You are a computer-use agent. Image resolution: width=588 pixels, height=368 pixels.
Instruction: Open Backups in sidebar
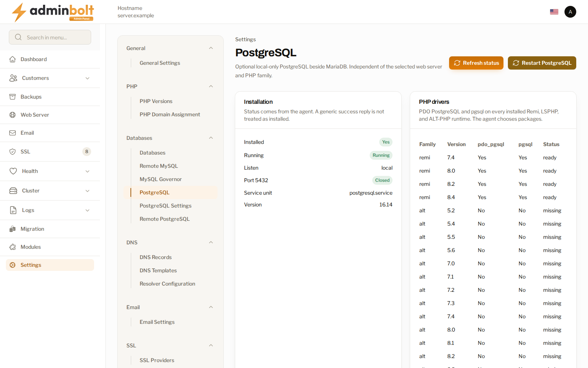click(x=50, y=97)
